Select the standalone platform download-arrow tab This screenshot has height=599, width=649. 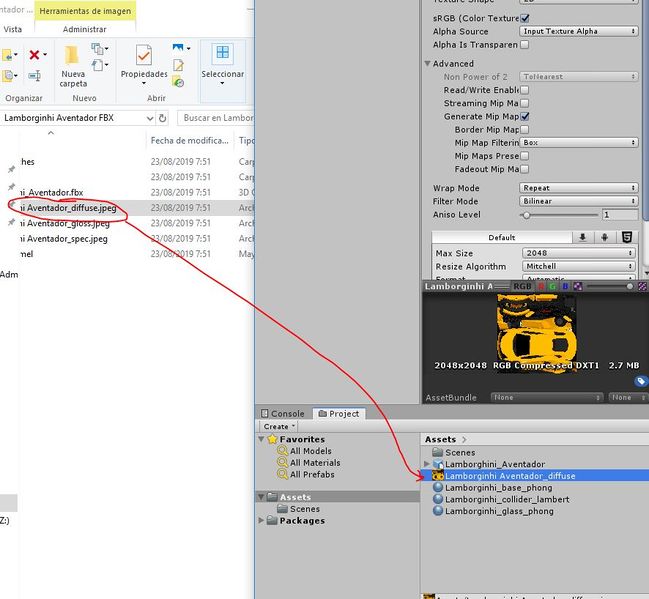click(x=583, y=237)
